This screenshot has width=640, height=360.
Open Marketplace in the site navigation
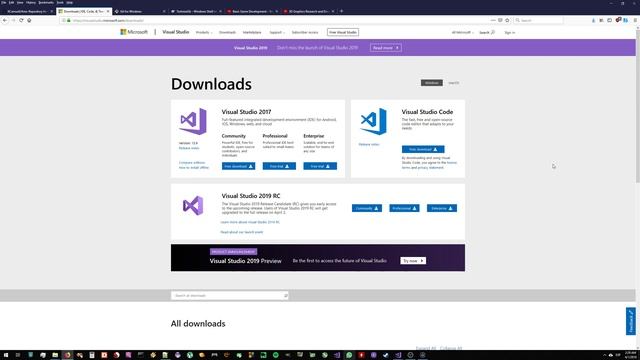pyautogui.click(x=252, y=32)
